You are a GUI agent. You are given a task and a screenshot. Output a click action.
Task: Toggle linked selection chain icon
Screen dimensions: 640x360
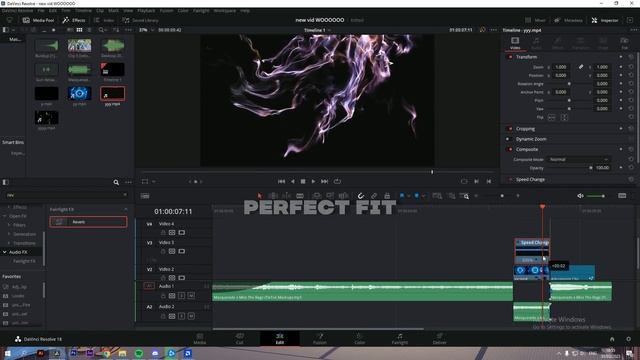[374, 196]
